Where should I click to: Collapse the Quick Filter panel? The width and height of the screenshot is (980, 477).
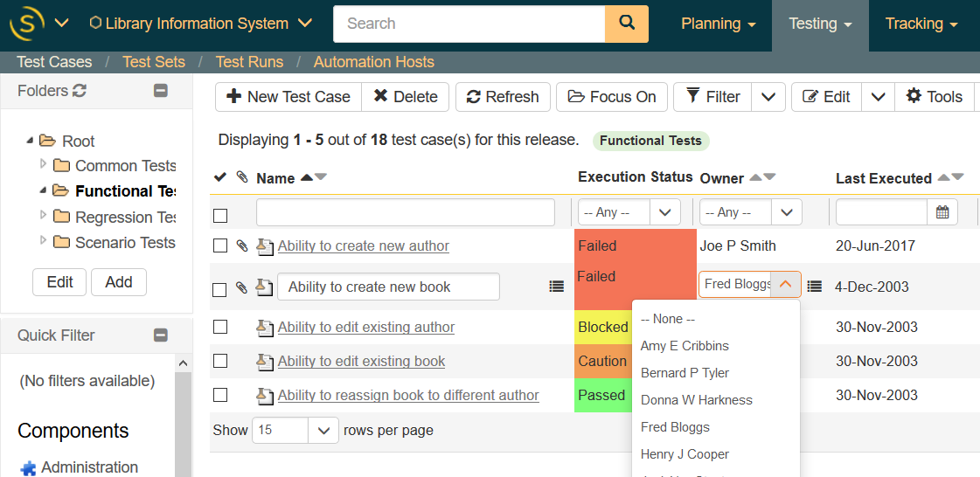tap(160, 335)
